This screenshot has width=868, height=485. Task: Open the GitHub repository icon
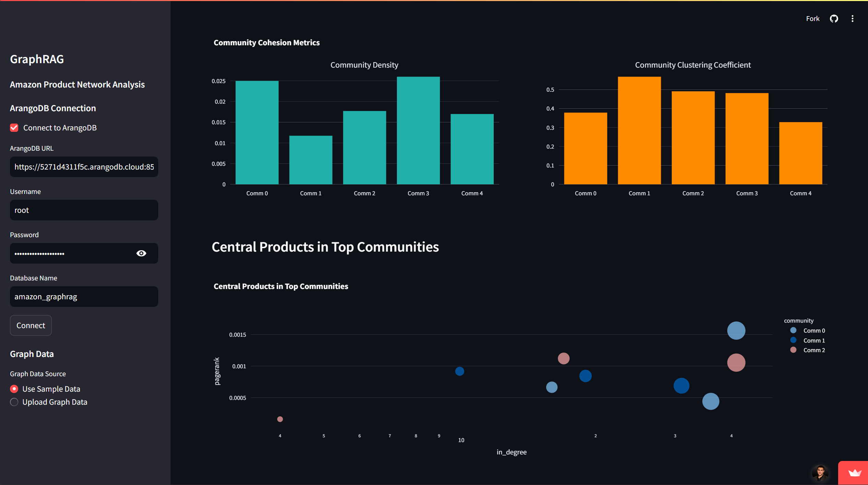click(x=834, y=19)
